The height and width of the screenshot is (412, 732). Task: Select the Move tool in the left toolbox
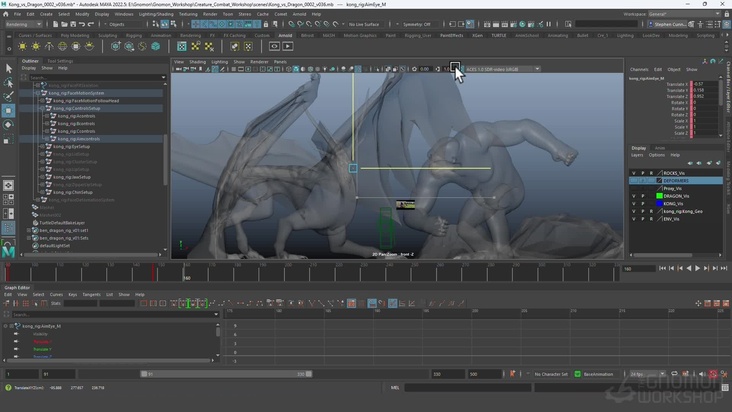tap(9, 111)
